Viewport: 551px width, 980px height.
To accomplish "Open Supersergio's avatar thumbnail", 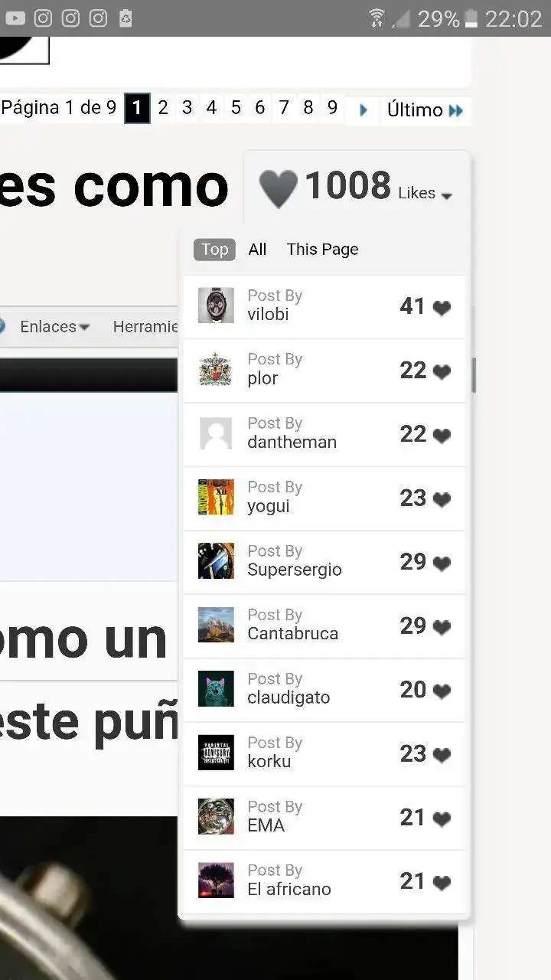I will [x=216, y=561].
